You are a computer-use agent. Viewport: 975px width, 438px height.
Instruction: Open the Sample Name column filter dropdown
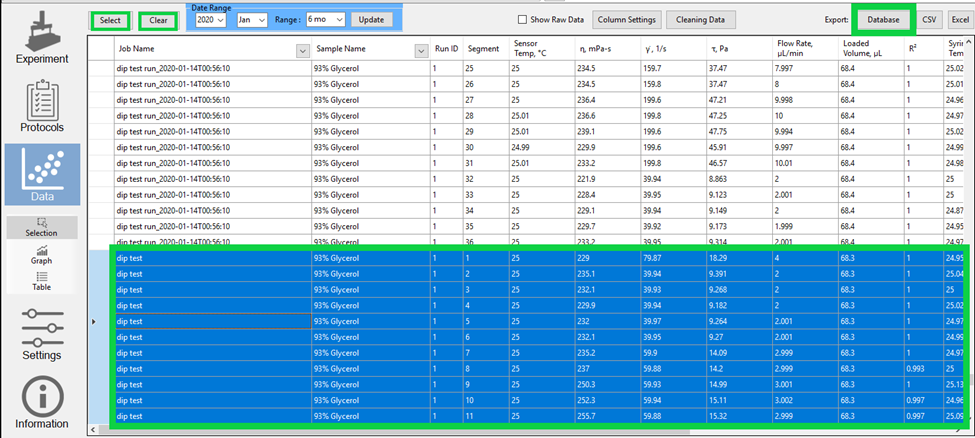click(423, 50)
